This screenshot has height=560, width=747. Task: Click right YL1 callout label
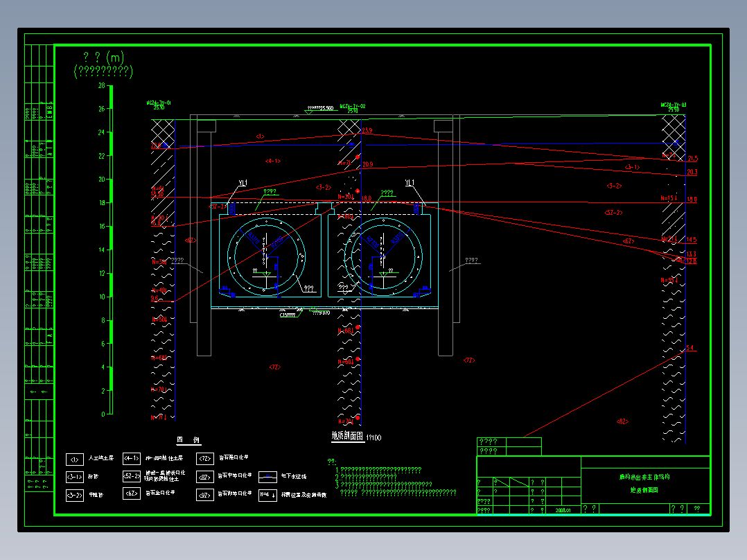(410, 182)
